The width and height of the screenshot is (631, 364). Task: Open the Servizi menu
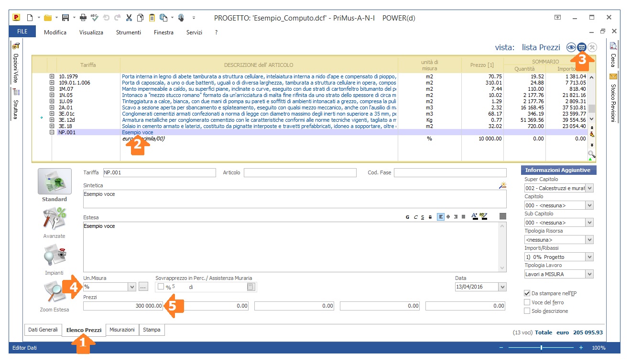point(194,32)
